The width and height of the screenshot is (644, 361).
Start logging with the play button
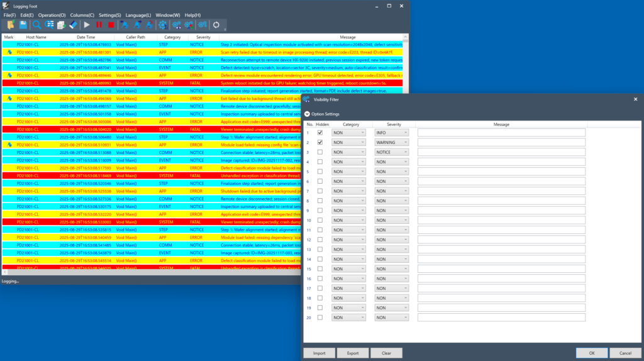coord(87,25)
